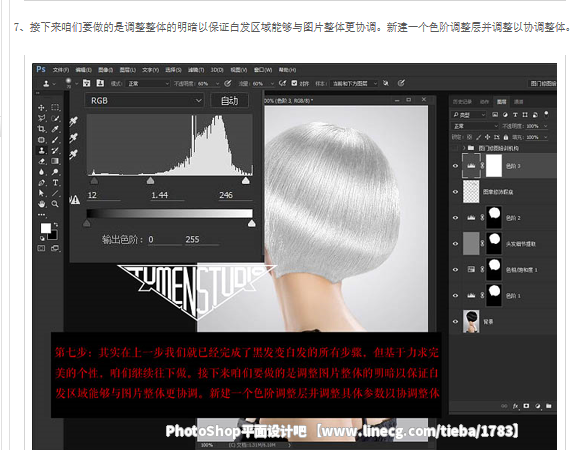Pick the black point eyedropper in Levels
The image size is (574, 450).
(x=74, y=121)
